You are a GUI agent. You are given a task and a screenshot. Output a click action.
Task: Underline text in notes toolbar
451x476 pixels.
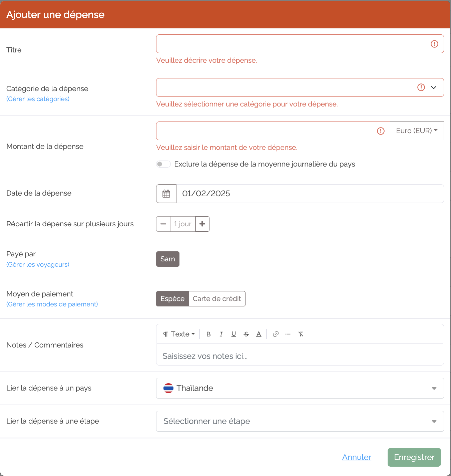[234, 334]
